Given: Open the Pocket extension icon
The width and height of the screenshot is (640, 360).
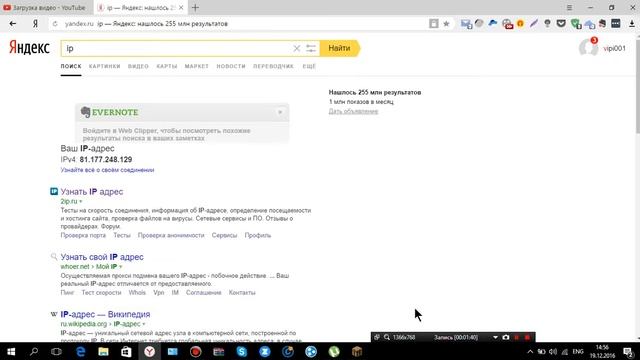Looking at the screenshot, I should [561, 24].
